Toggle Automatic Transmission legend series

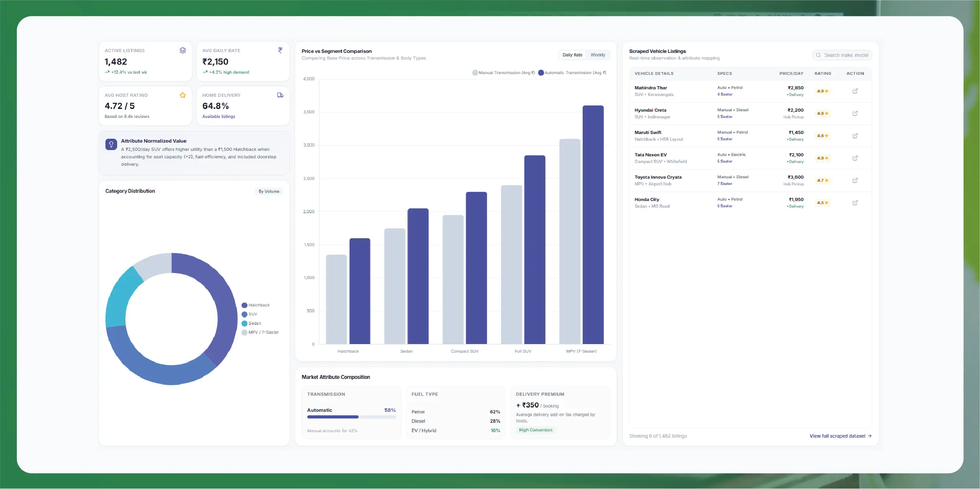(572, 73)
